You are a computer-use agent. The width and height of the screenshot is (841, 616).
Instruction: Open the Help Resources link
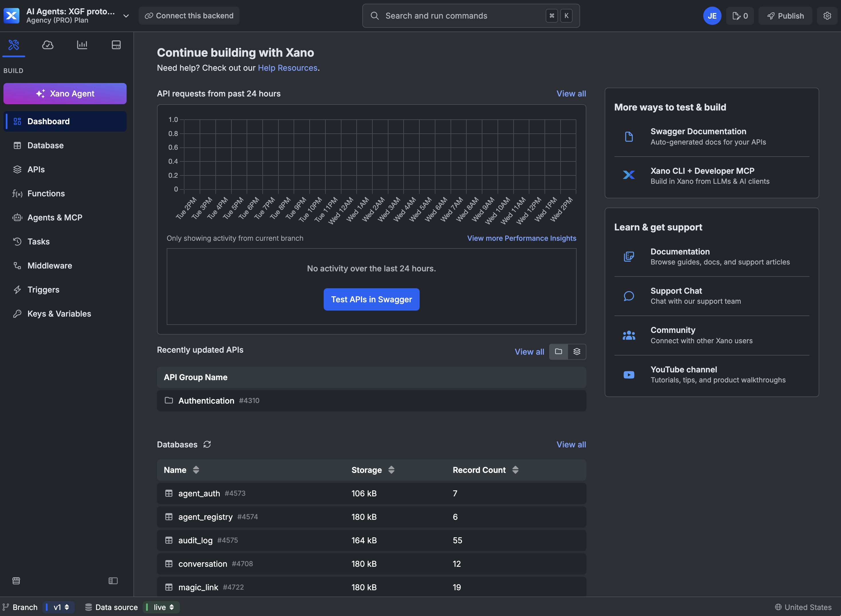287,68
